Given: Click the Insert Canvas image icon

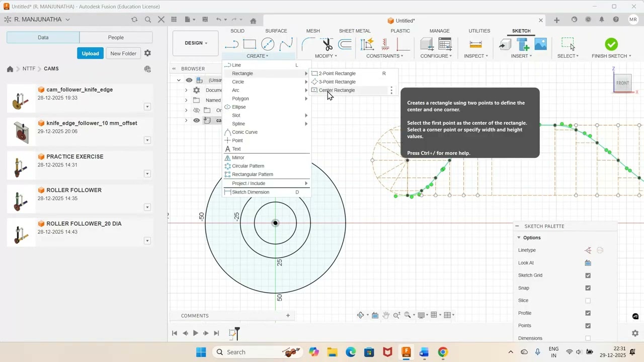Looking at the screenshot, I should (541, 45).
